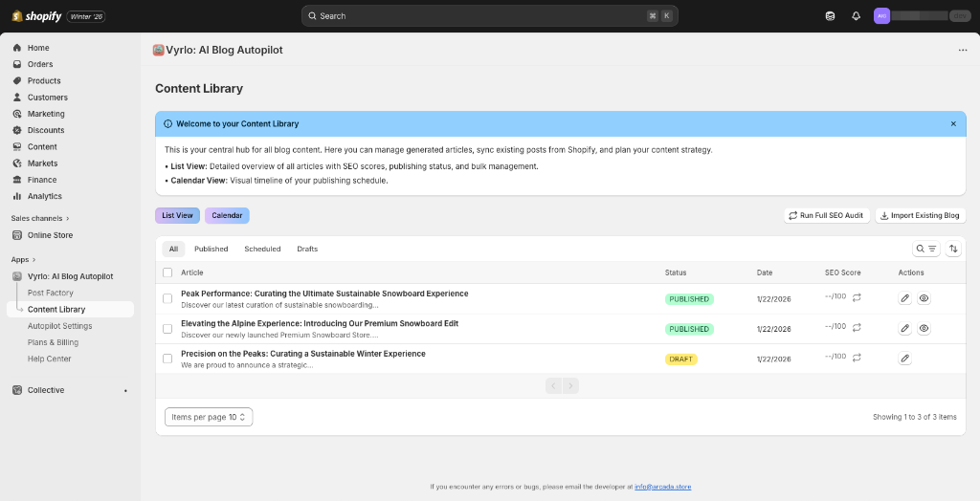Open the sidekick icon next to the bell
This screenshot has height=501, width=980.
click(x=830, y=16)
